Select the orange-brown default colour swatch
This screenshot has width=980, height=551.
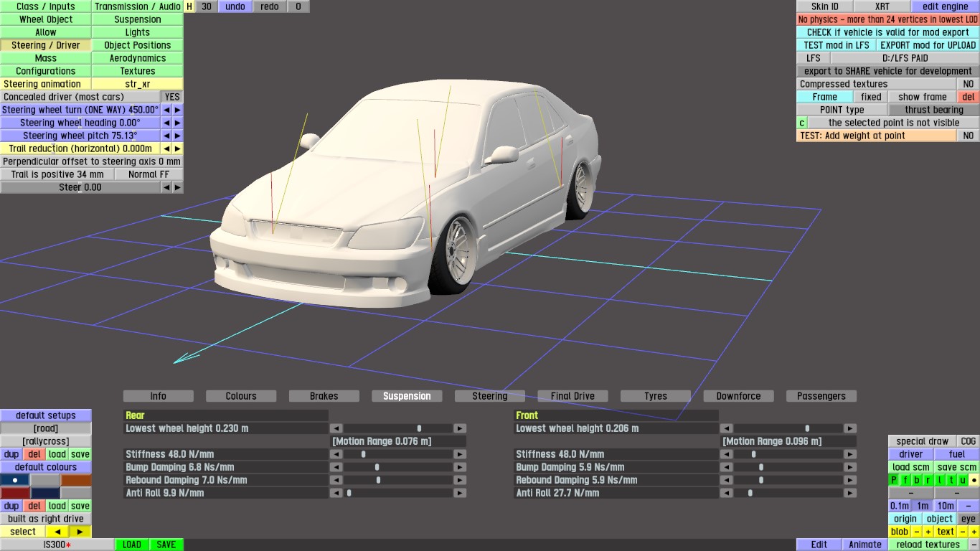[x=77, y=480]
